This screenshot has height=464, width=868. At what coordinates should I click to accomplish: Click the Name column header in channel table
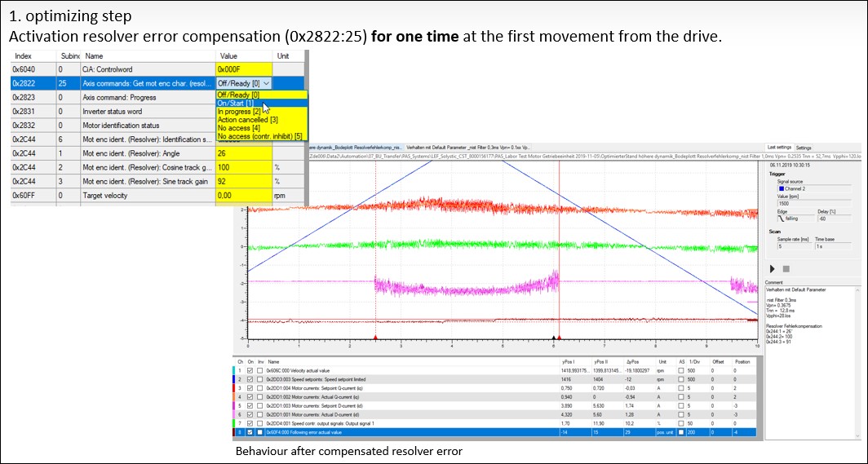point(273,360)
